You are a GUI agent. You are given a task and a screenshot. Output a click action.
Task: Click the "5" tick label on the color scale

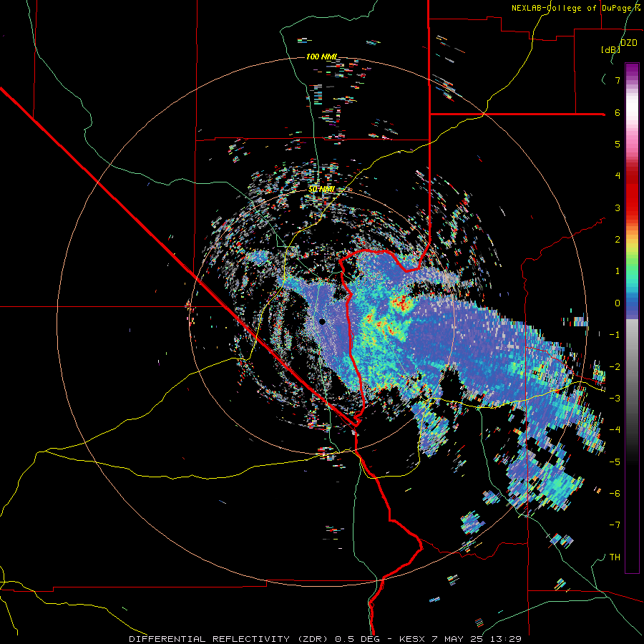[618, 144]
